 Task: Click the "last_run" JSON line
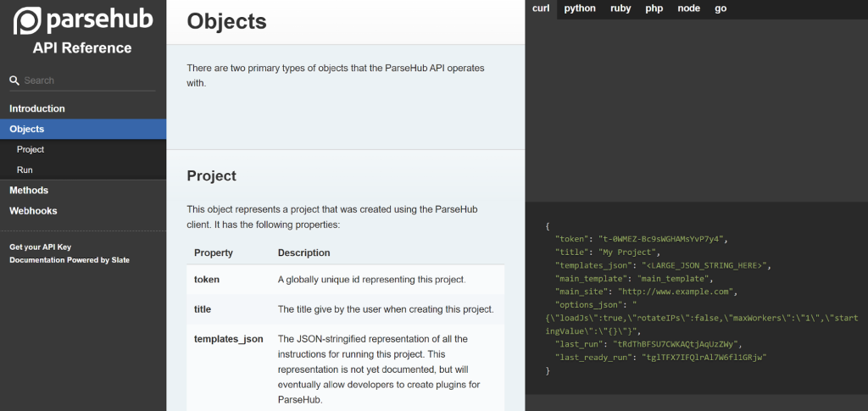coord(648,344)
